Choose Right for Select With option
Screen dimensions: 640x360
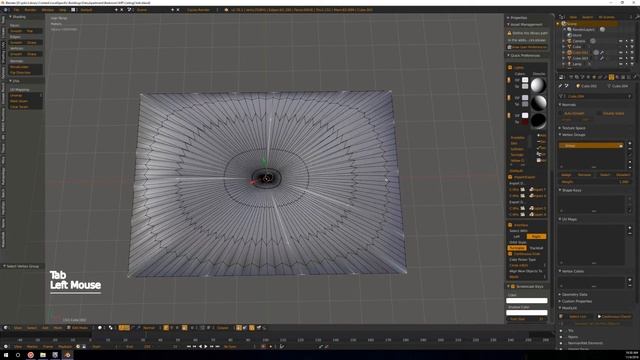tap(536, 236)
